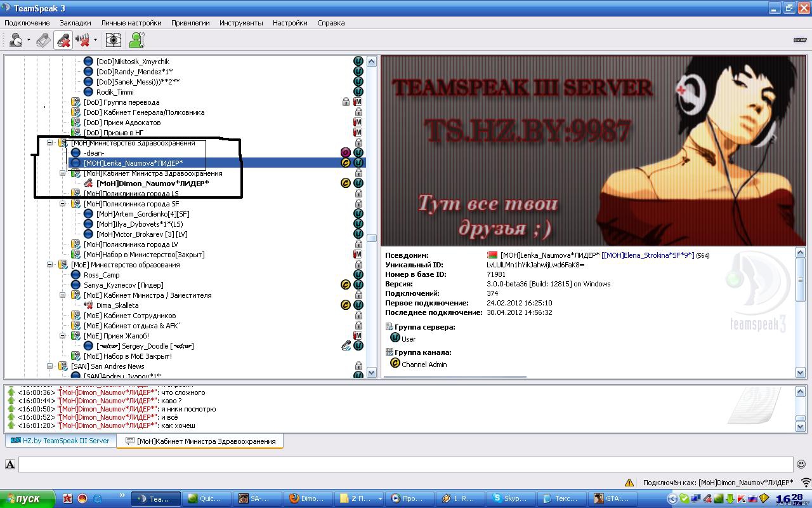Click the channel tree scrollbar thumb
This screenshot has height=508, width=812.
tap(372, 239)
